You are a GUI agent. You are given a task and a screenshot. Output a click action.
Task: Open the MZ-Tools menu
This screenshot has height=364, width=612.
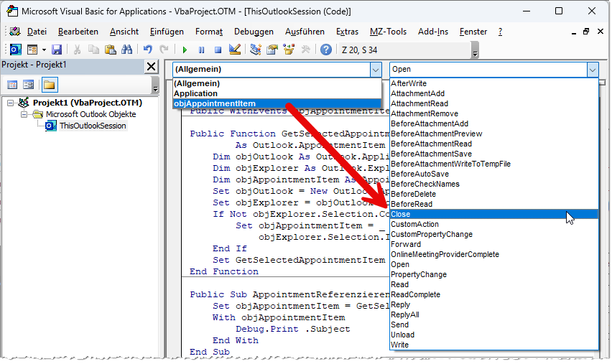388,32
